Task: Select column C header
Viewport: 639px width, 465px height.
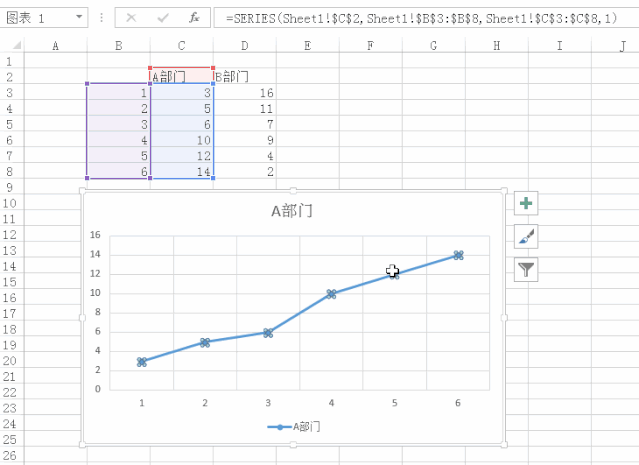Action: 181,45
